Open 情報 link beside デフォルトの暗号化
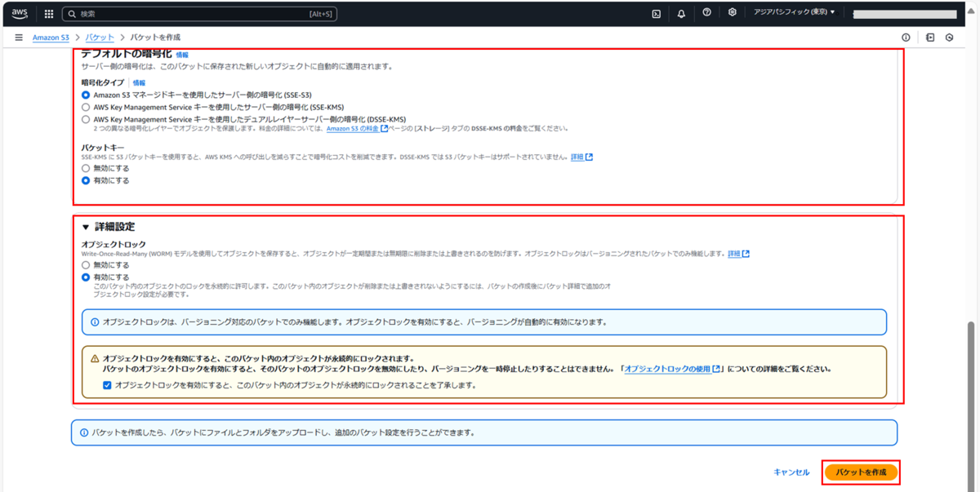The width and height of the screenshot is (980, 492). 181,55
